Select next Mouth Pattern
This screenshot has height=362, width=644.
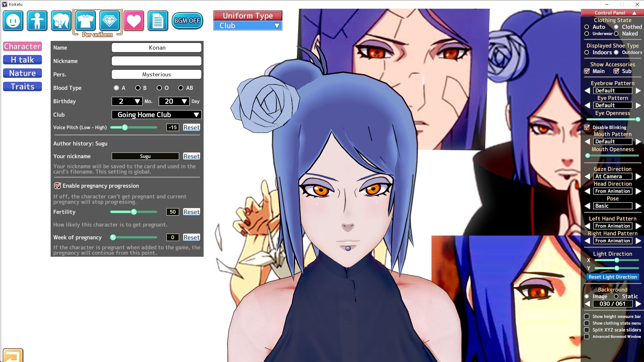638,141
